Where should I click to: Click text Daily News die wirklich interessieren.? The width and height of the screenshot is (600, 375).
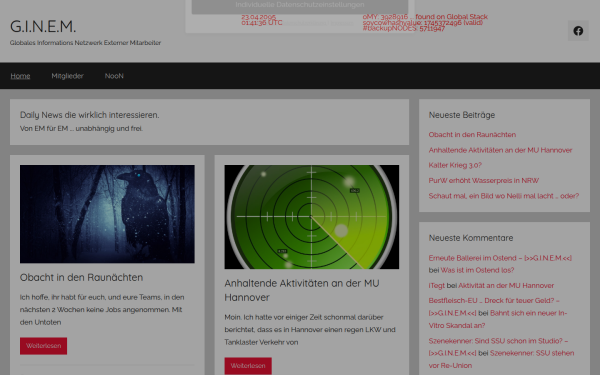coord(90,115)
